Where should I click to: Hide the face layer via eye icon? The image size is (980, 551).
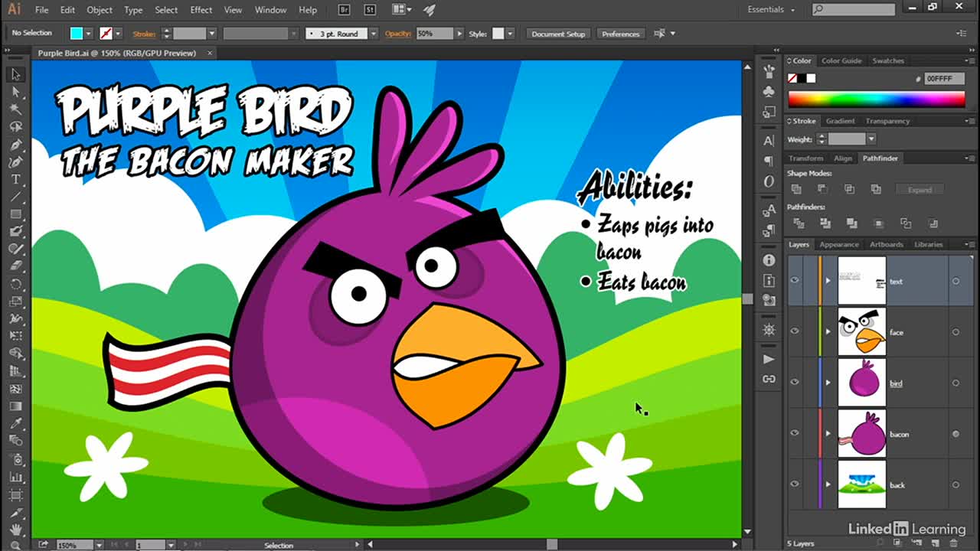pos(795,331)
